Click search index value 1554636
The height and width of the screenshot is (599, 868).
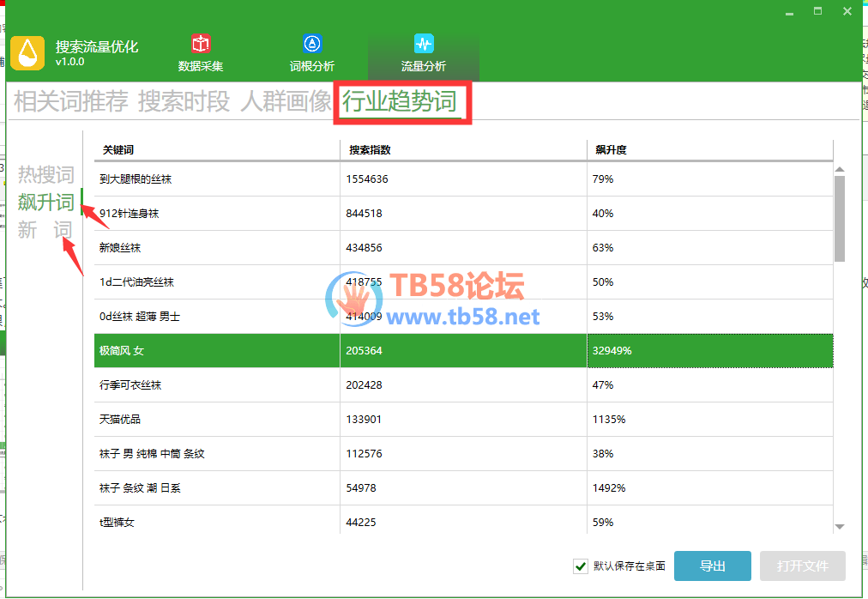[367, 179]
